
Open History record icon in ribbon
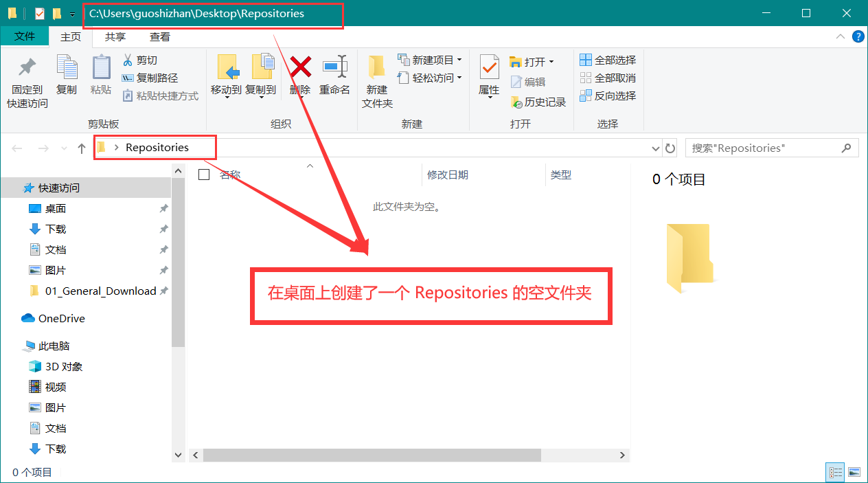516,102
